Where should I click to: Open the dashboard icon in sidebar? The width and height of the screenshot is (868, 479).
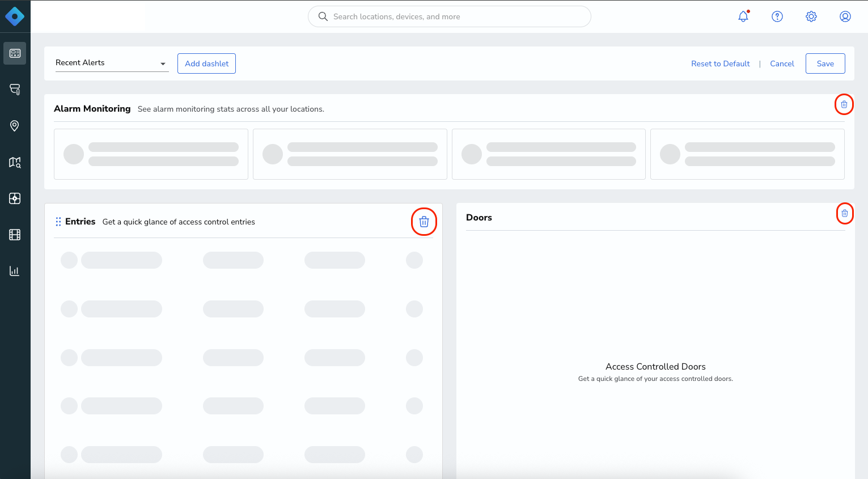pos(15,53)
